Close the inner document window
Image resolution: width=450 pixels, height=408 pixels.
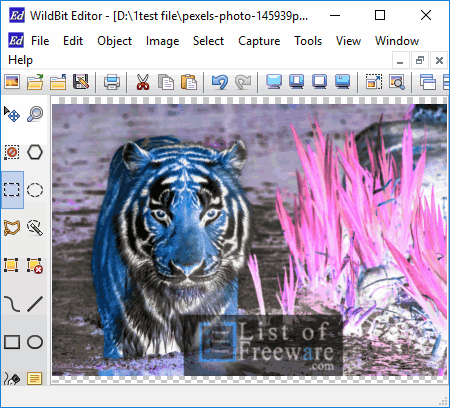(439, 61)
